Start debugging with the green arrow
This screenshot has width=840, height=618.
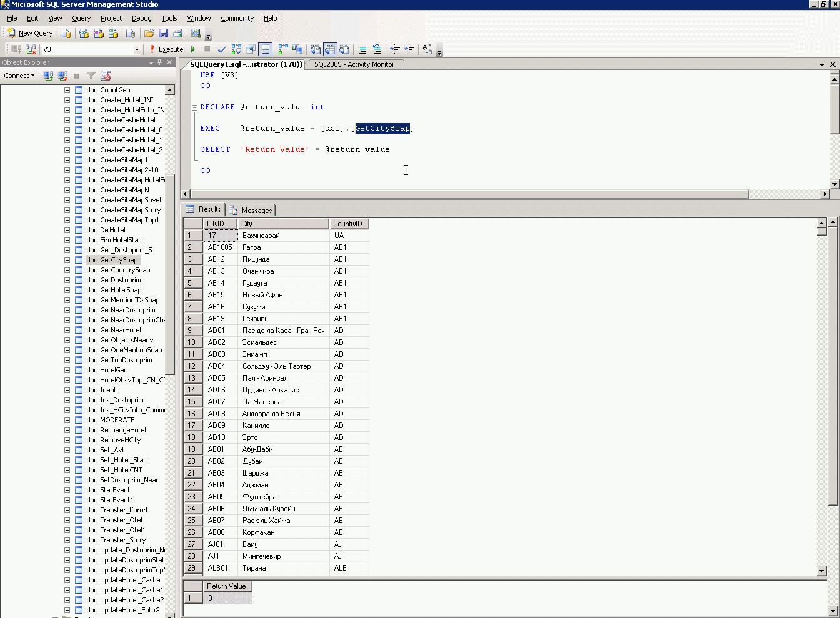(x=193, y=49)
